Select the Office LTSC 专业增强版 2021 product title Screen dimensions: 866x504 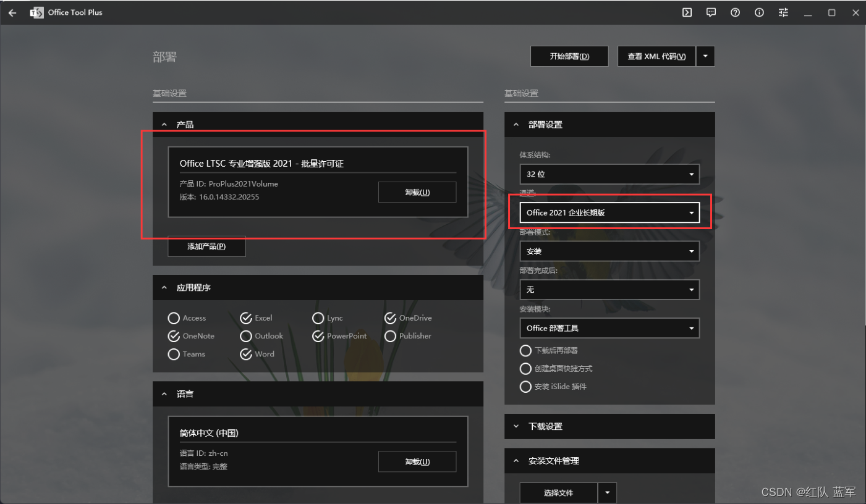pyautogui.click(x=261, y=164)
